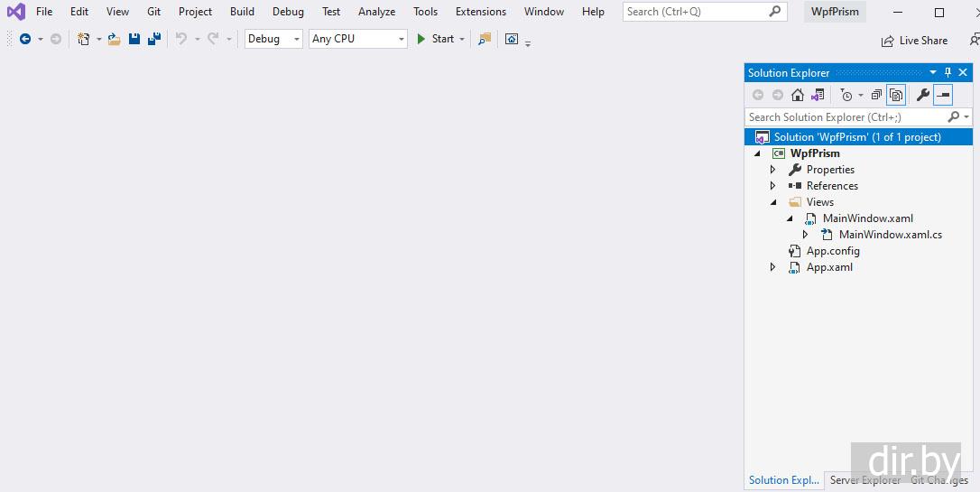Click Solution Explorer's Forward icon
The width and height of the screenshot is (980, 492).
(778, 95)
